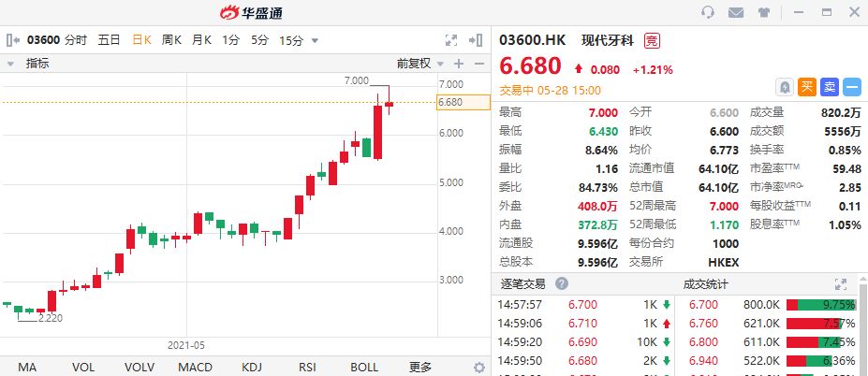Open the 成交统计 tab
Image resolution: width=868 pixels, height=376 pixels.
(x=705, y=284)
